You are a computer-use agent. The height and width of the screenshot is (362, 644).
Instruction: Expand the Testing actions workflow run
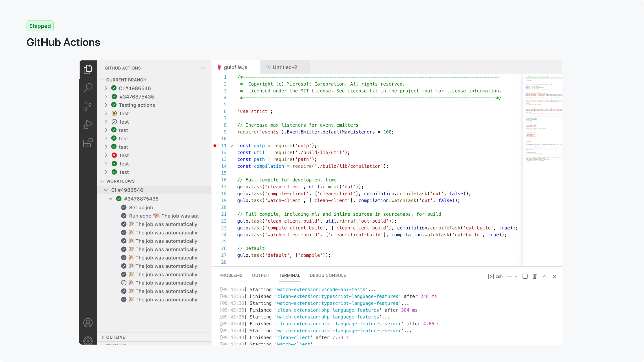(x=106, y=105)
